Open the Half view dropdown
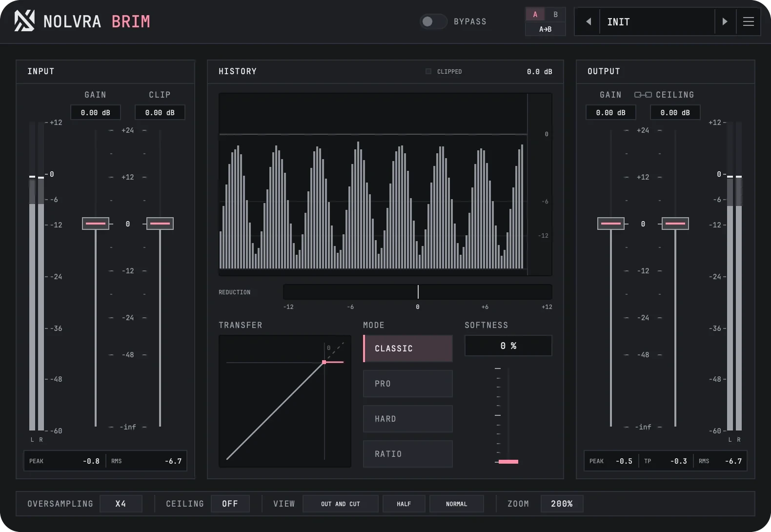 [404, 504]
